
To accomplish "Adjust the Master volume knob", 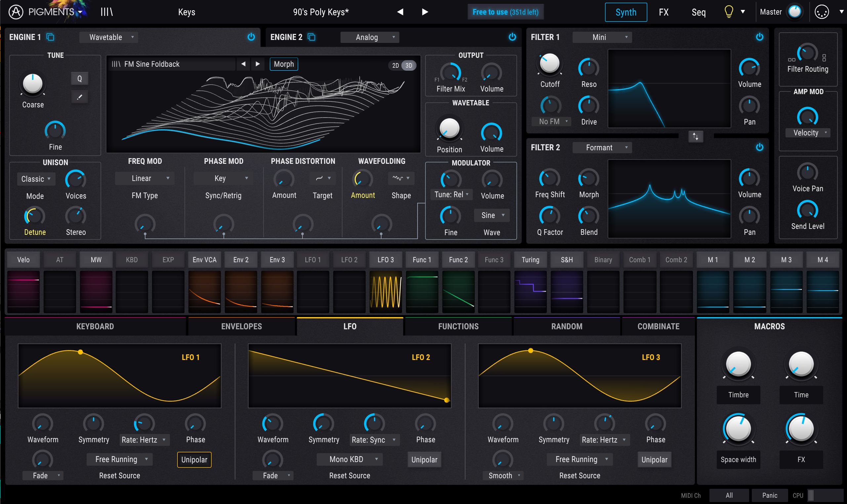I will (x=795, y=12).
